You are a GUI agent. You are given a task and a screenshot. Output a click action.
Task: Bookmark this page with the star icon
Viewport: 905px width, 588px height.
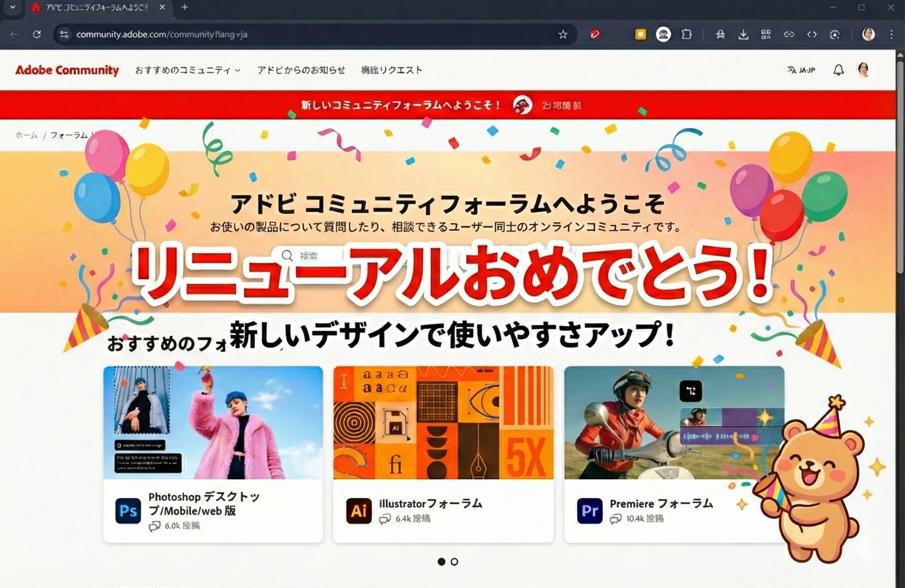pos(563,34)
